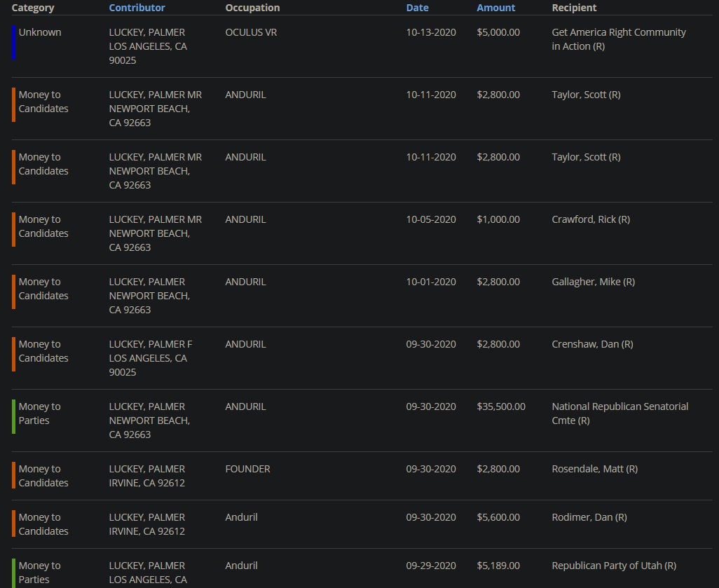Click the $35,500.00 amount cell
The image size is (719, 588).
coord(500,406)
